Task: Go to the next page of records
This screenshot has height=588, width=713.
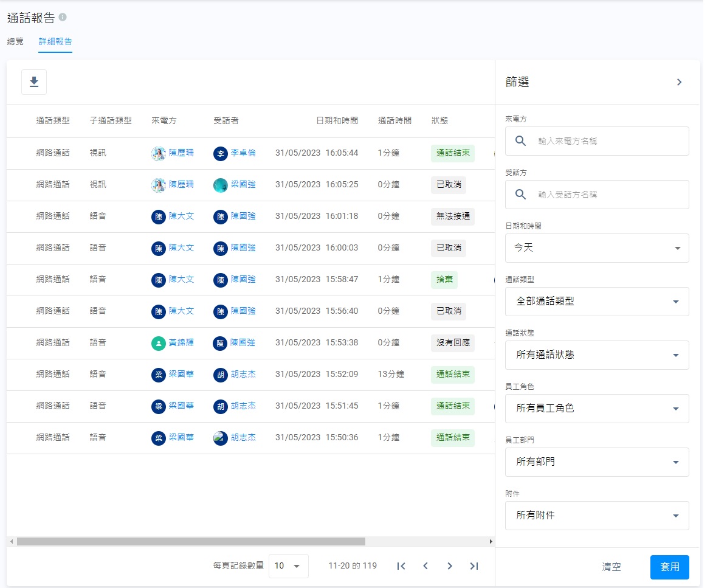Action: pyautogui.click(x=450, y=566)
